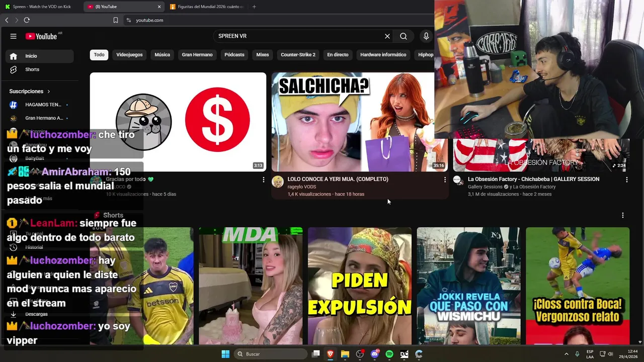
Task: Open the MDA Short thumbnail
Action: tap(251, 286)
